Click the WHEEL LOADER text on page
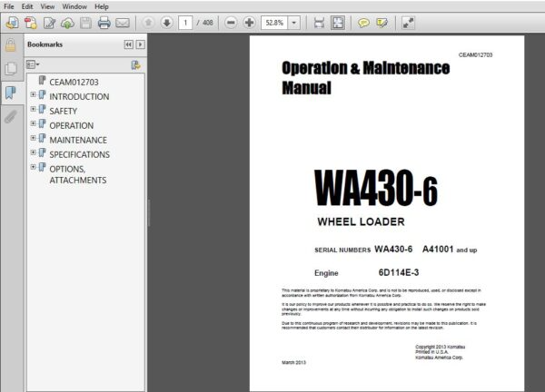The height and width of the screenshot is (392, 545). pos(361,221)
